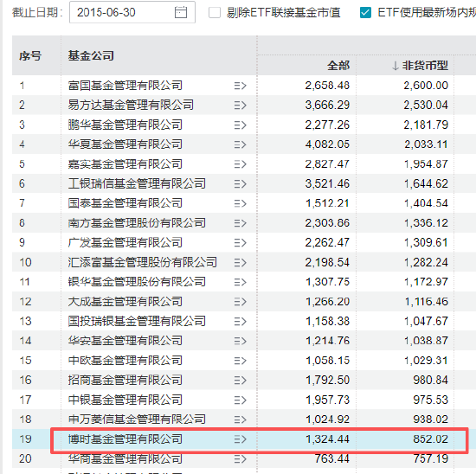Open detail arrow icon for 银华基金管理股份有限公司
The image size is (476, 474).
(x=240, y=282)
